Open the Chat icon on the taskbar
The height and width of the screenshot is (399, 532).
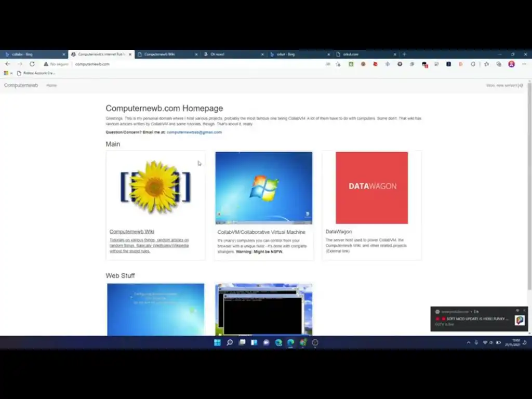pos(267,342)
